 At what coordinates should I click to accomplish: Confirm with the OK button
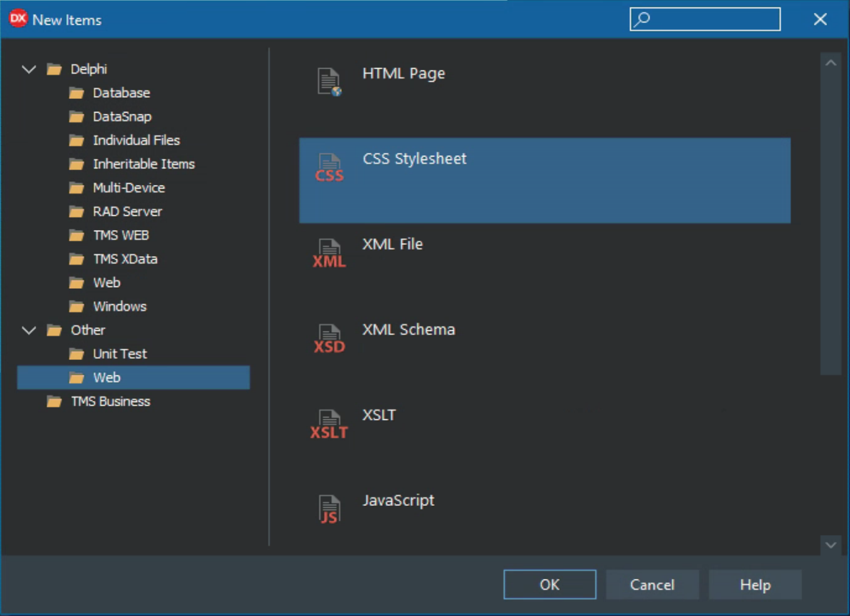[x=550, y=584]
